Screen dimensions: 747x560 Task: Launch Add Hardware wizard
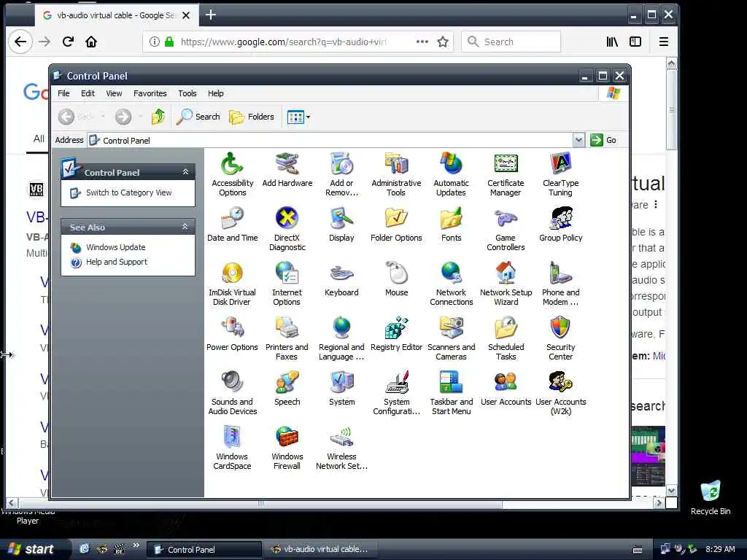287,169
